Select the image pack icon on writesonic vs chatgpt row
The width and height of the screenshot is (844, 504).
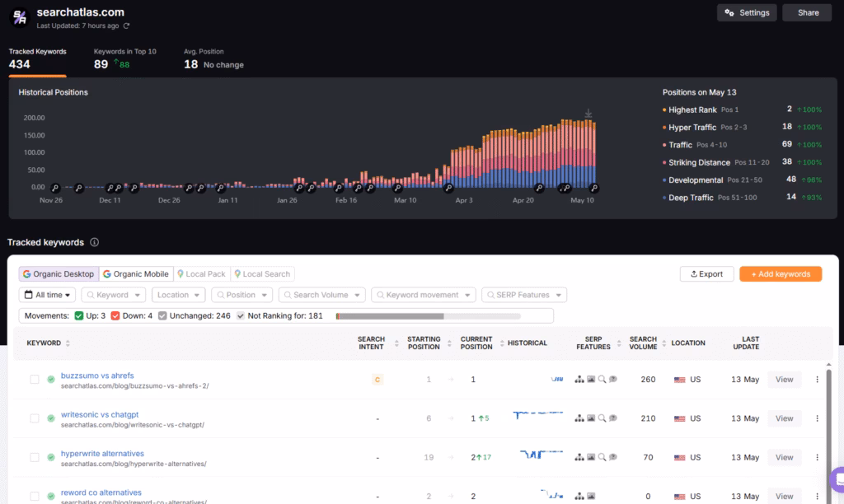590,418
